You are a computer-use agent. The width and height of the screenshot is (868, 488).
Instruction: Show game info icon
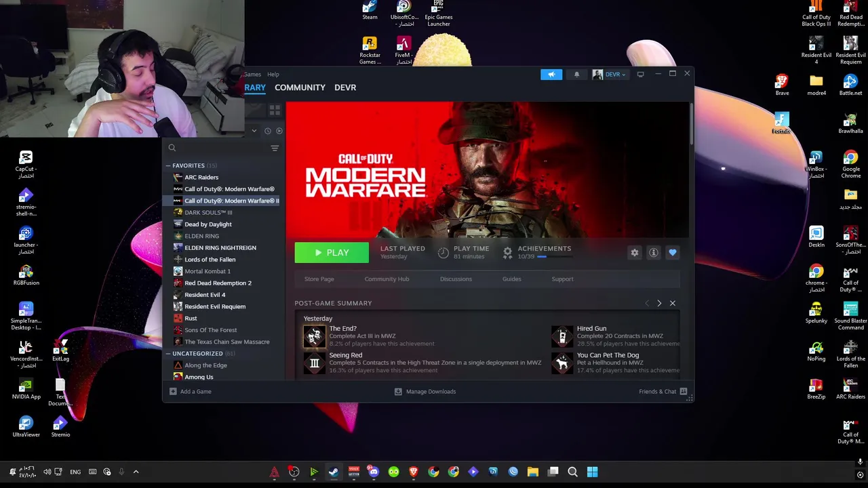pos(654,253)
